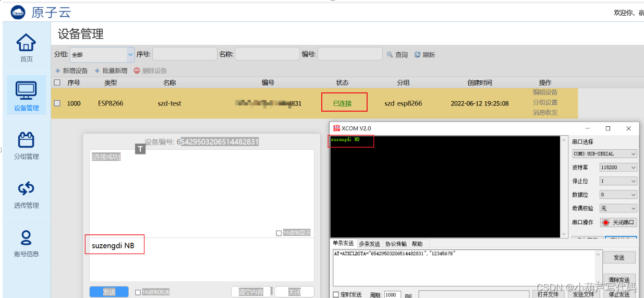644x298 pixels.
Task: Tick the select-all checkbox in table header
Action: coord(57,82)
